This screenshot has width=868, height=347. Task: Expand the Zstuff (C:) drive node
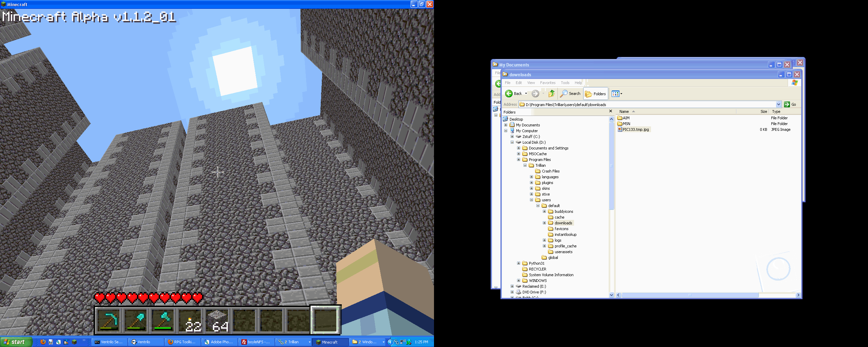(512, 137)
